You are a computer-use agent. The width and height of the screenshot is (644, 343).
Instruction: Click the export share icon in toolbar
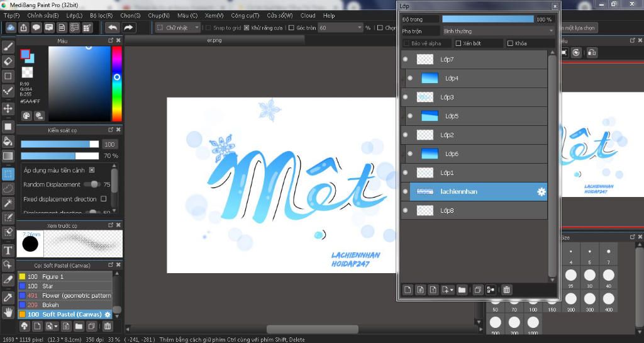pyautogui.click(x=23, y=28)
